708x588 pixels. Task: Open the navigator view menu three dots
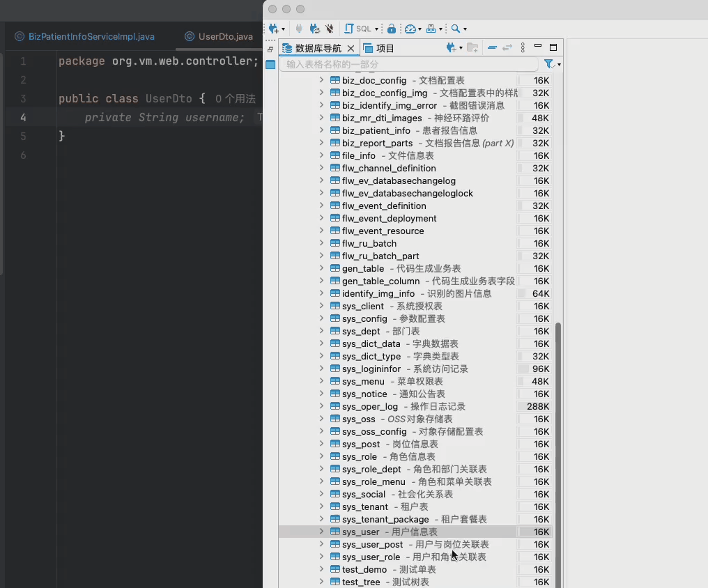pyautogui.click(x=523, y=47)
